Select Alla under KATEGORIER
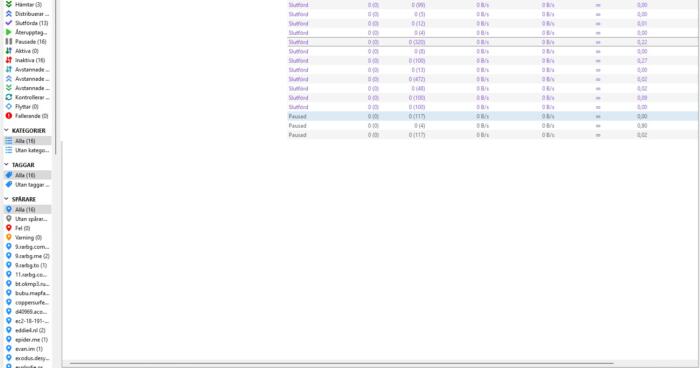Image resolution: width=700 pixels, height=368 pixels. (27, 141)
